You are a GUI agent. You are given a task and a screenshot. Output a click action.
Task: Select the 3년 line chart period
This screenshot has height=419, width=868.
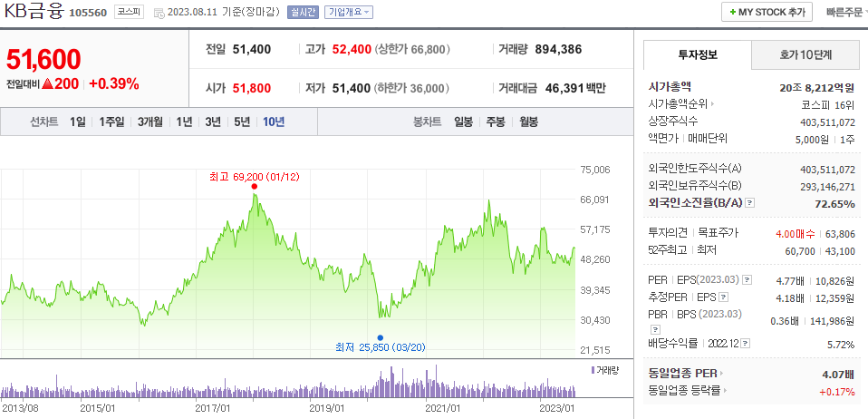[213, 122]
